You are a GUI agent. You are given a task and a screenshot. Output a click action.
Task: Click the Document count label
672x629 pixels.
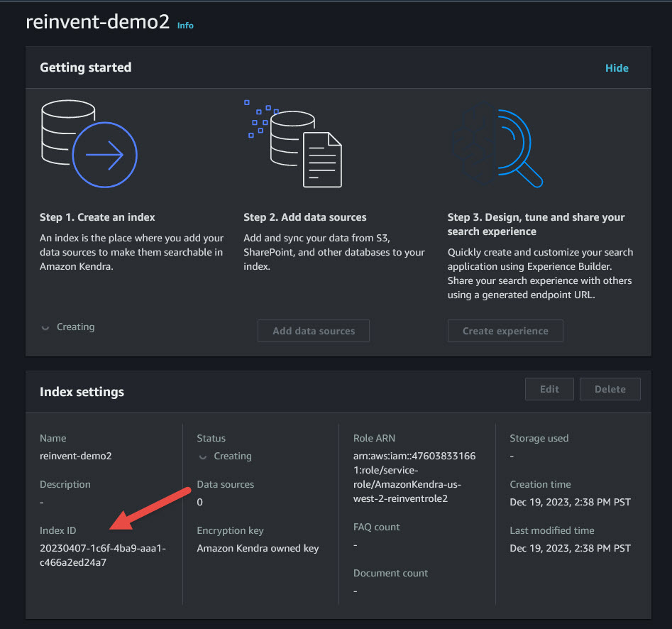point(390,573)
